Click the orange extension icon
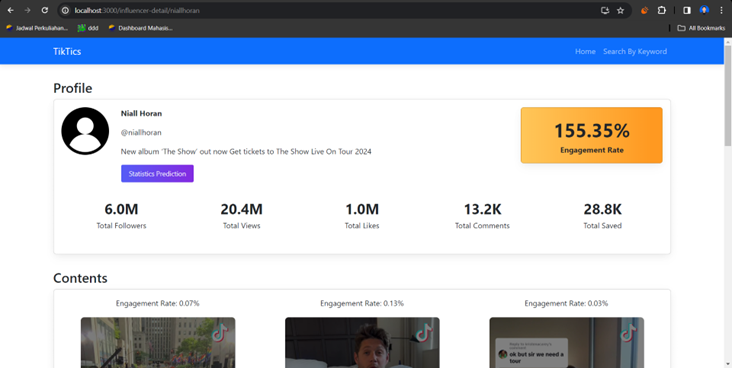This screenshot has height=368, width=732. [645, 10]
